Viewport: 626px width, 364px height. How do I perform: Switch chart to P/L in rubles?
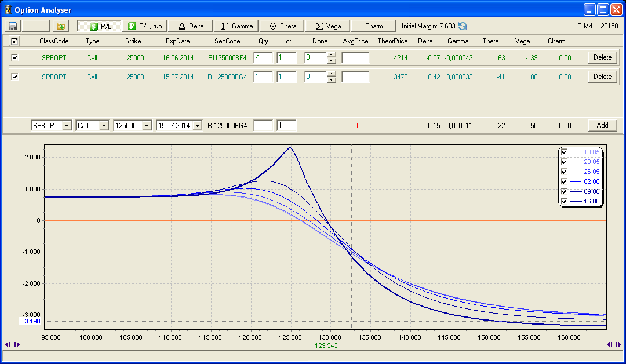click(145, 26)
